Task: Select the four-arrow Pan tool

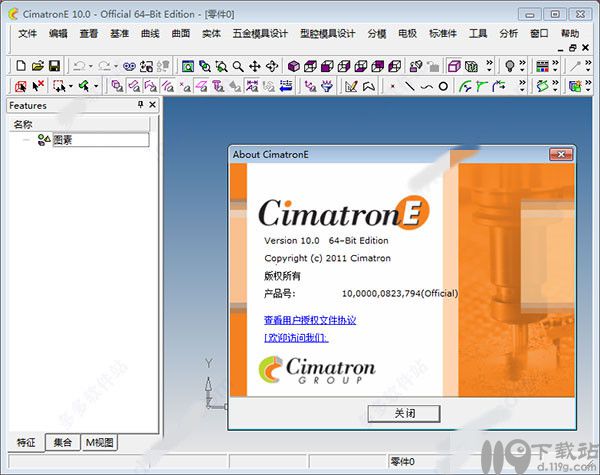Action: pos(254,66)
